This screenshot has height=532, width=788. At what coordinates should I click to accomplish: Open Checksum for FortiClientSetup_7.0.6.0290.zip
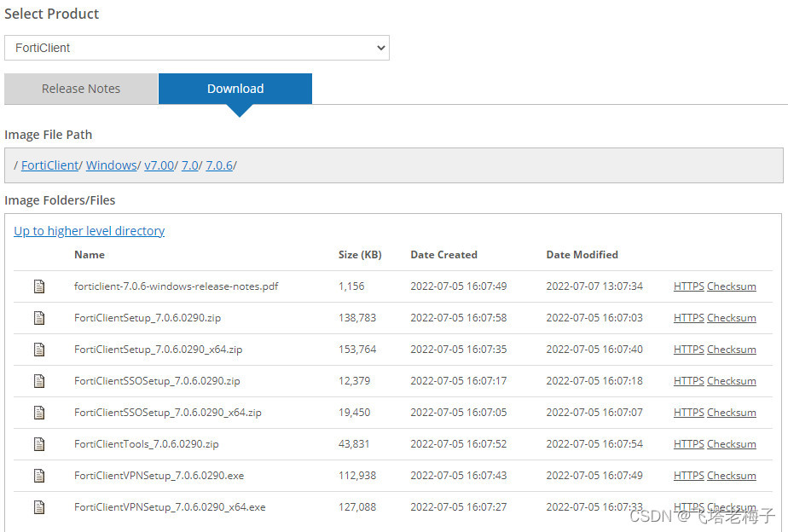(x=731, y=318)
